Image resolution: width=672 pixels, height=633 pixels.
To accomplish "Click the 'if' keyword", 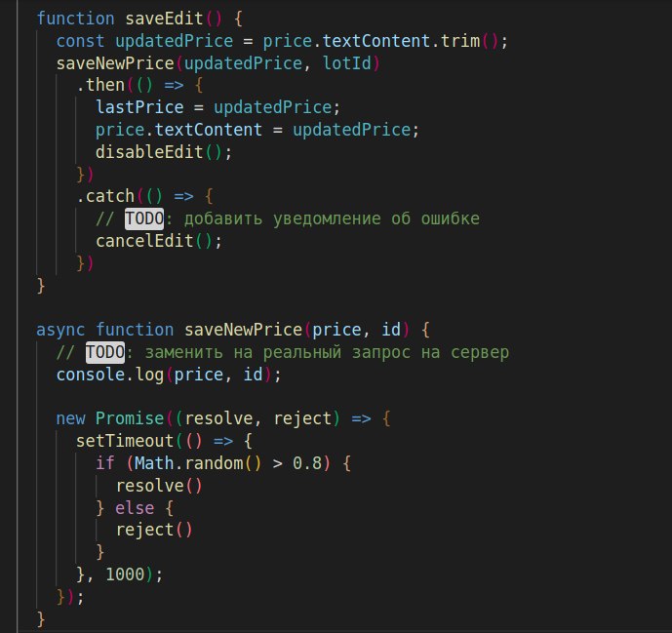I will point(105,463).
